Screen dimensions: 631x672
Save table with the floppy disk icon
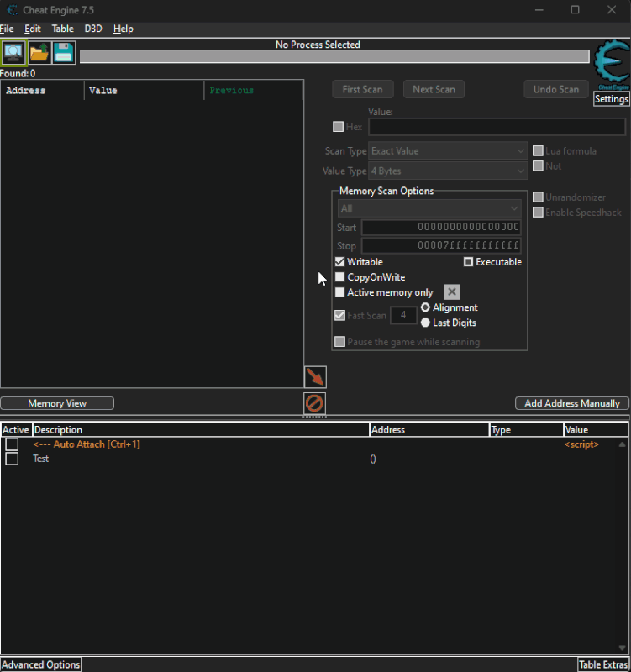[64, 53]
